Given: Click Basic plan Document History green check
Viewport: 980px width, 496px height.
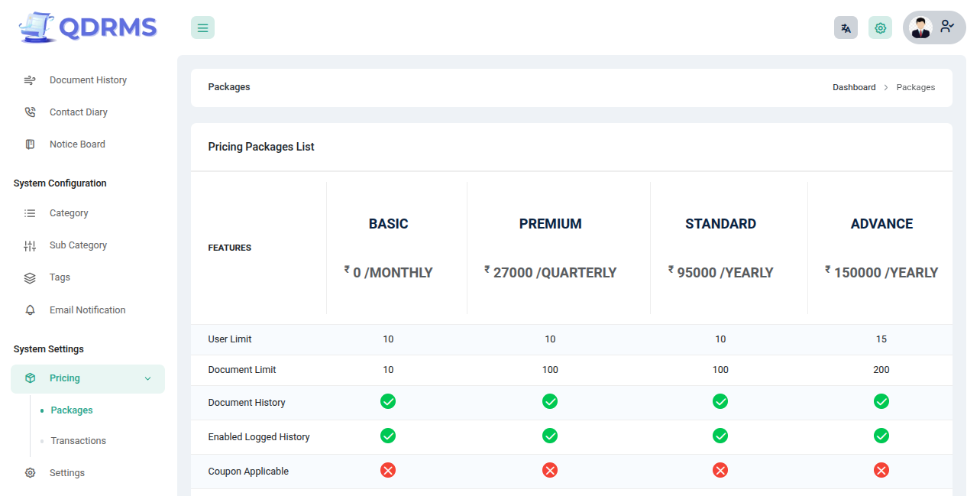Looking at the screenshot, I should click(x=388, y=401).
